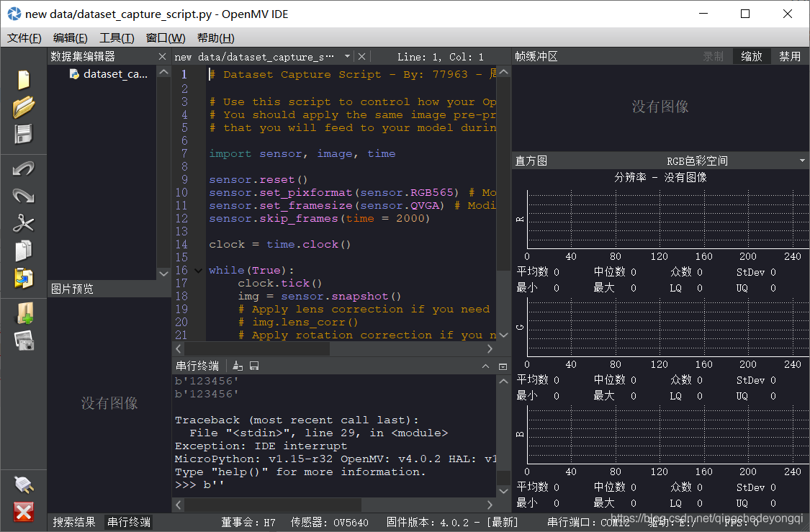Collapse the while(True) code fold
The height and width of the screenshot is (532, 810).
pyautogui.click(x=198, y=271)
